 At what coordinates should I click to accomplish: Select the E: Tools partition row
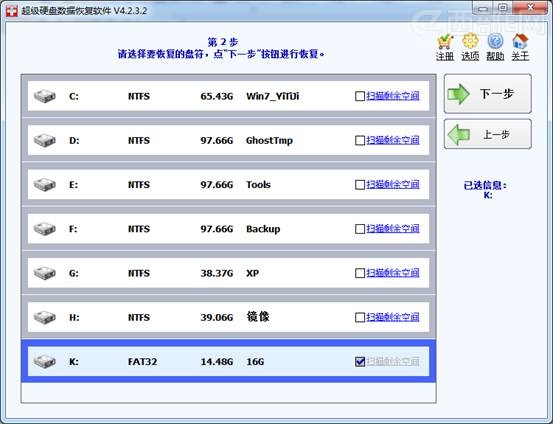click(x=229, y=185)
